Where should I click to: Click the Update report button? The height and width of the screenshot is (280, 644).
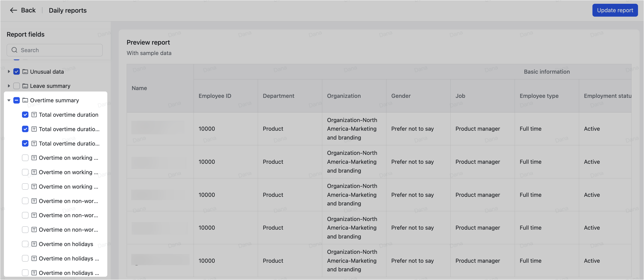click(615, 10)
